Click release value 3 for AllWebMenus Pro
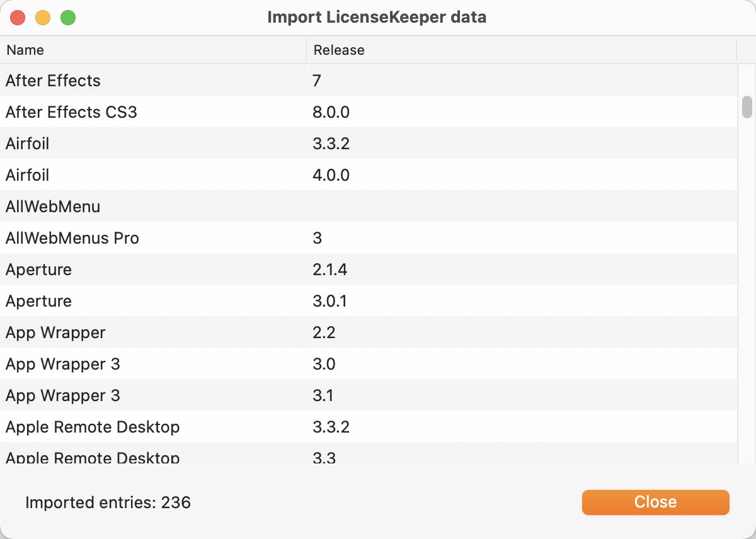The height and width of the screenshot is (539, 756). (318, 238)
